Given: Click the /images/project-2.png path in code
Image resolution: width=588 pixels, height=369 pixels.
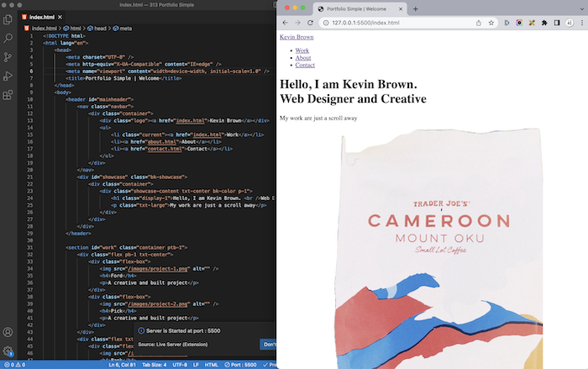Looking at the screenshot, I should pyautogui.click(x=158, y=304).
